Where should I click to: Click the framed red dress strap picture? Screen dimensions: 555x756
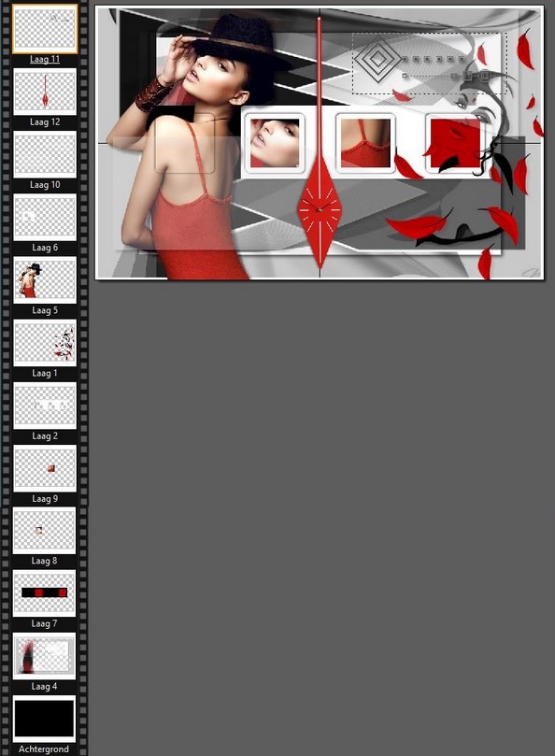[365, 143]
